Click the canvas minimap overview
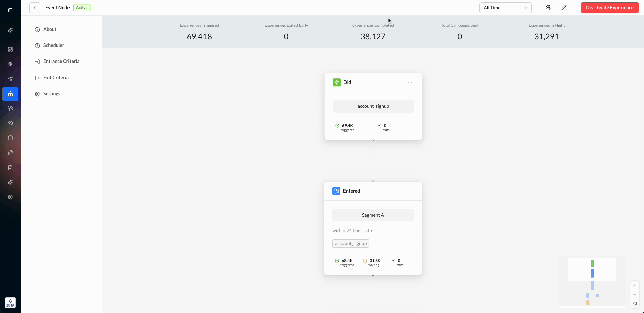644x313 pixels. pyautogui.click(x=592, y=281)
